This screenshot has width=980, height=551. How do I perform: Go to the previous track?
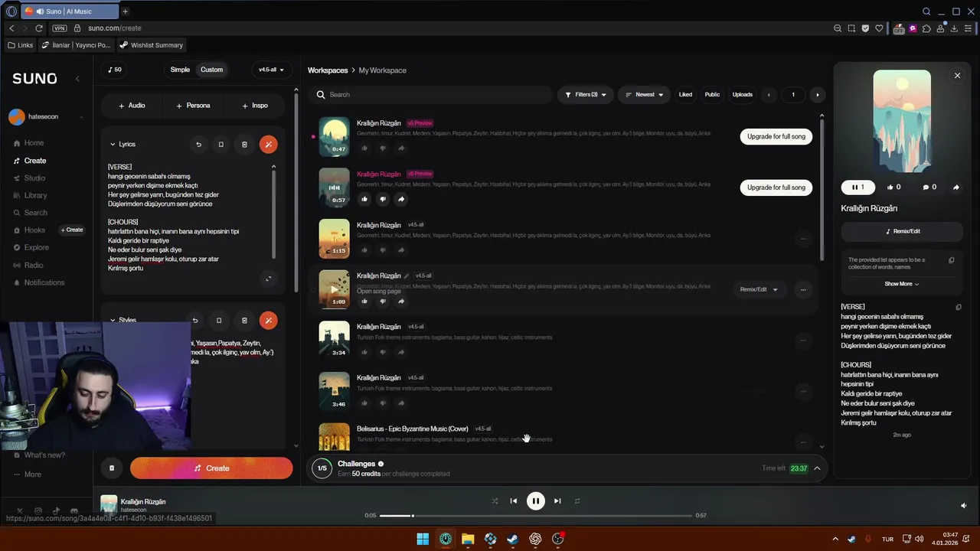[514, 501]
